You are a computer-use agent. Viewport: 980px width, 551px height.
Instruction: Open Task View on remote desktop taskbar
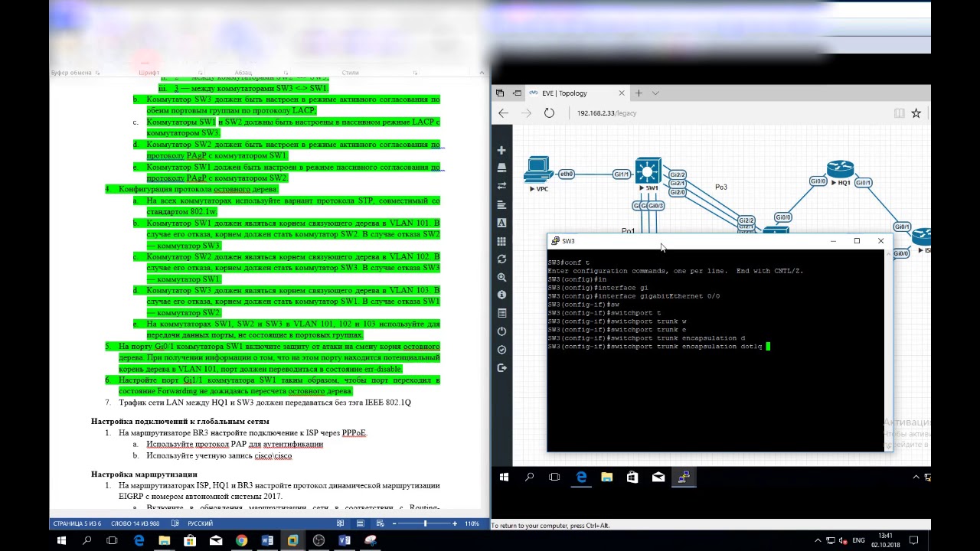pyautogui.click(x=555, y=478)
